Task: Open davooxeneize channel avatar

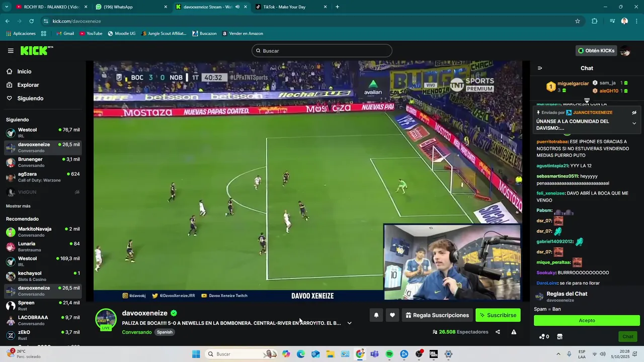Action: pos(106,319)
